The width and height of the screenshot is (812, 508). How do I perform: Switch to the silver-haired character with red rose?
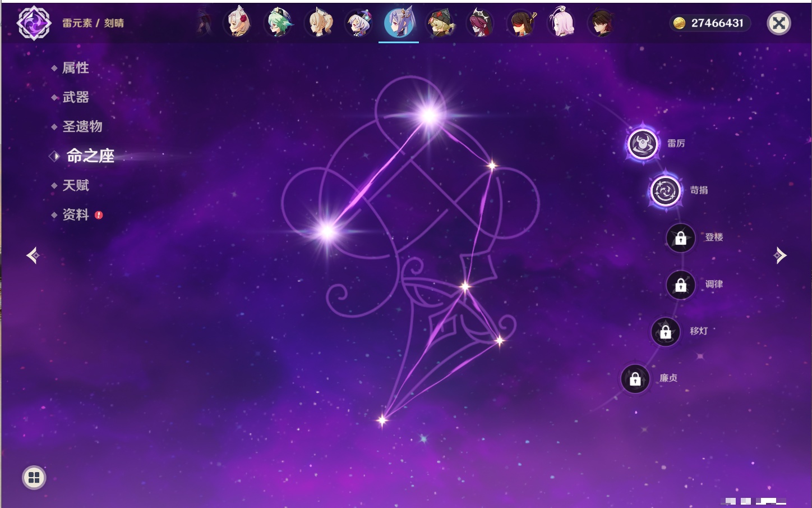[x=238, y=23]
